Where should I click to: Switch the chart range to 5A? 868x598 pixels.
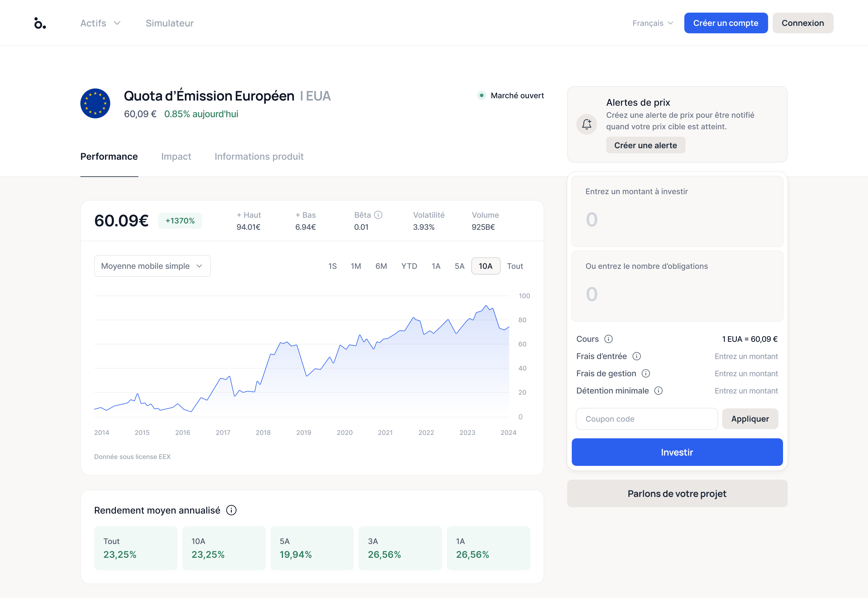pos(460,266)
